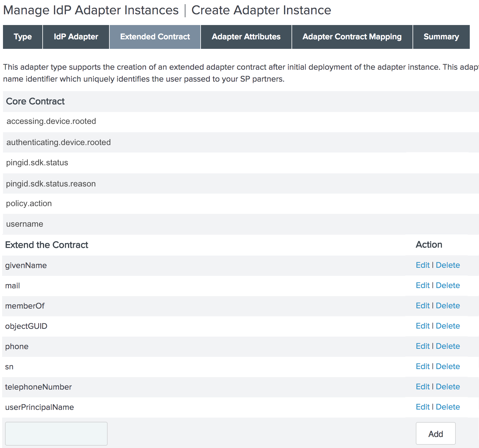The image size is (479, 448).
Task: Open the Type tab
Action: click(x=23, y=37)
